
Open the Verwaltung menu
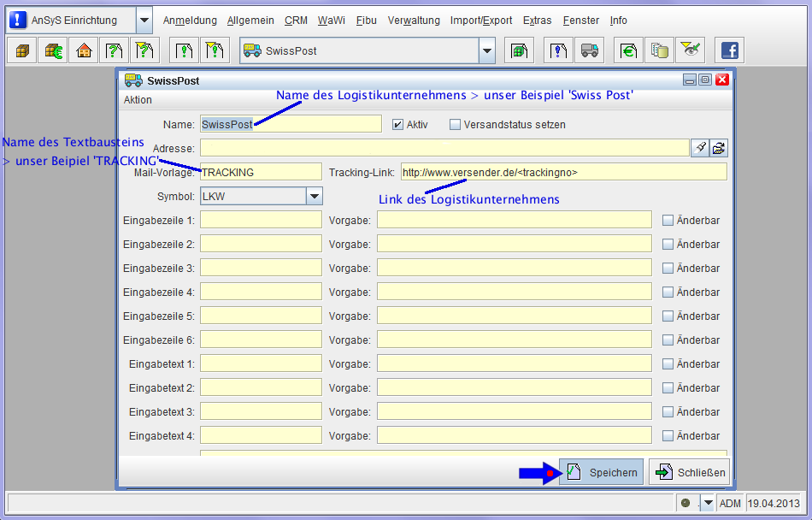[x=414, y=21]
